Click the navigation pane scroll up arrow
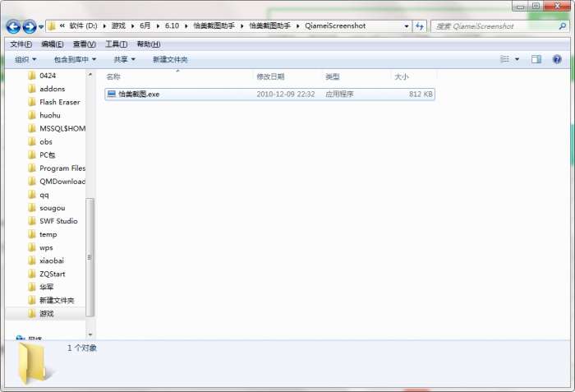The width and height of the screenshot is (575, 392). coord(90,75)
